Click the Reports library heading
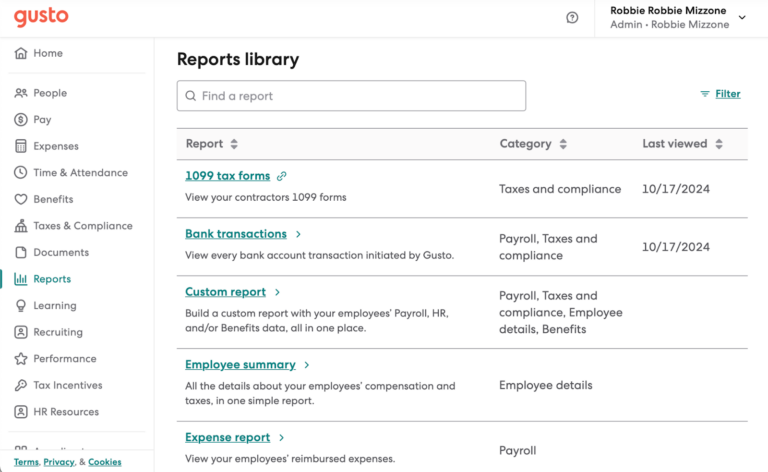The height and width of the screenshot is (472, 768). [x=238, y=59]
